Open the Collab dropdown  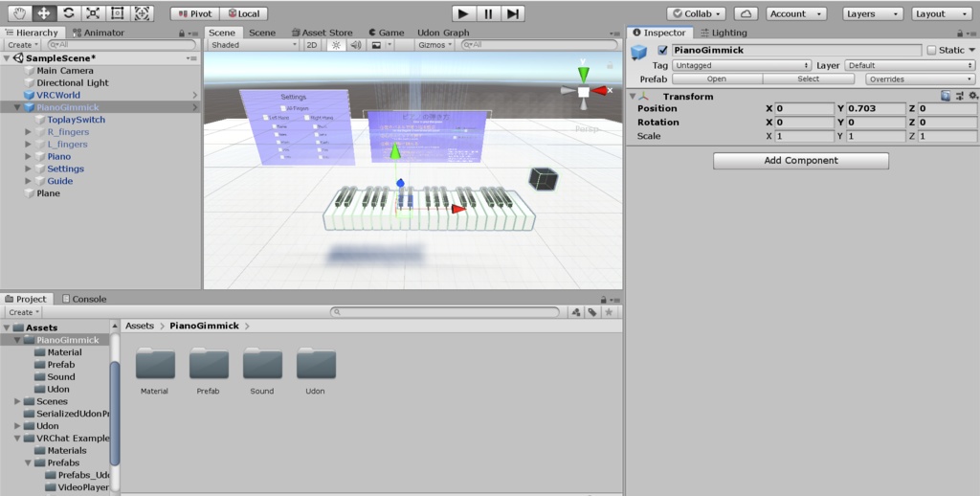coord(697,13)
